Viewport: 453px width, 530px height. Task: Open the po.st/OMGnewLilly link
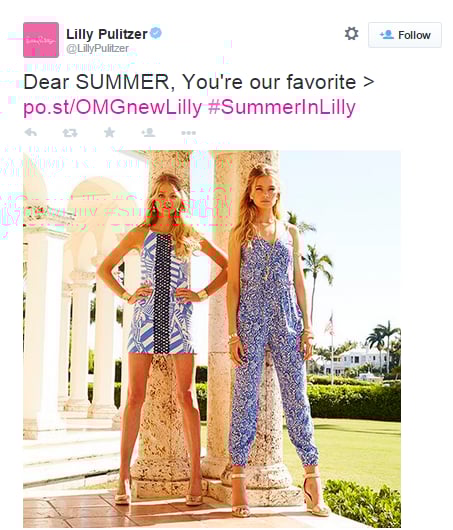(x=113, y=107)
